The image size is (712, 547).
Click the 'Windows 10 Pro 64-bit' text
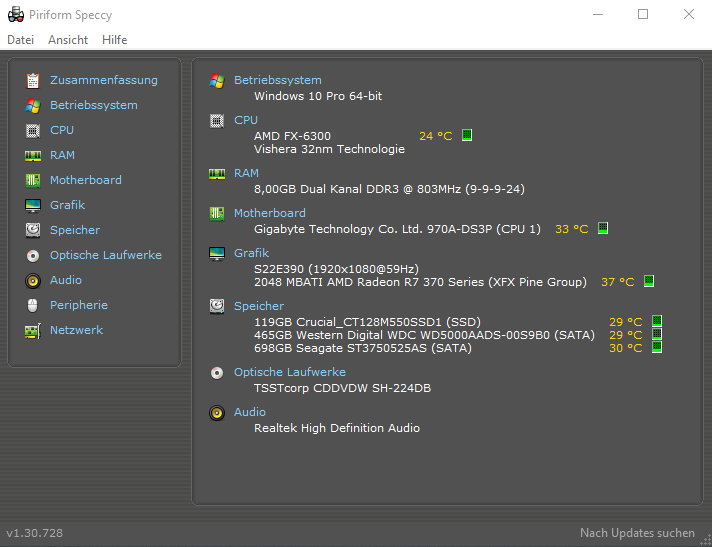[318, 96]
